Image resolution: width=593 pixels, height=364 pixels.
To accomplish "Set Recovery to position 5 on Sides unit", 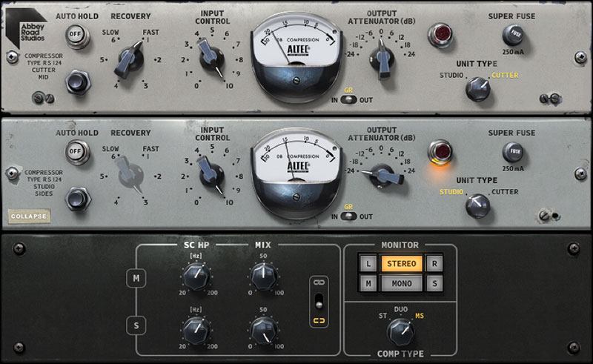I will (x=102, y=176).
